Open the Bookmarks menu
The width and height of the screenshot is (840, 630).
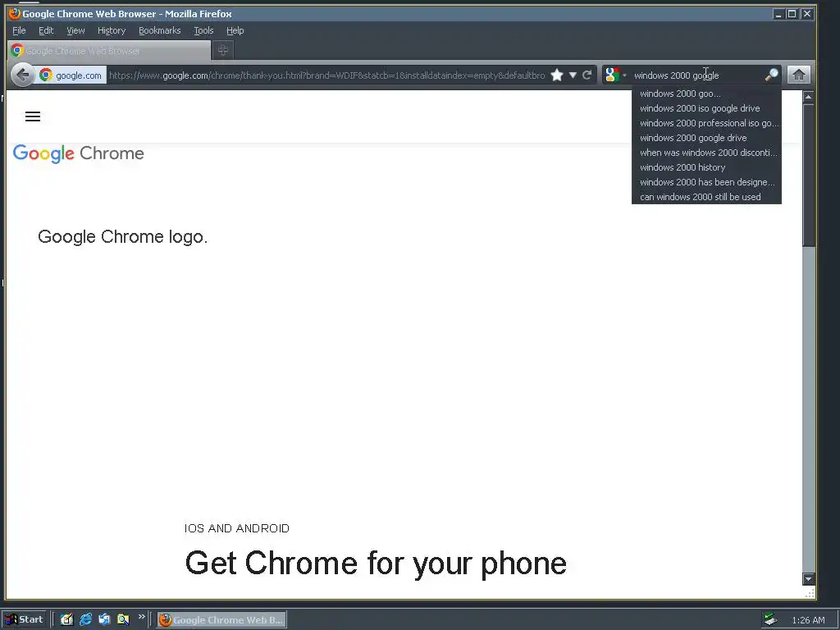(160, 30)
